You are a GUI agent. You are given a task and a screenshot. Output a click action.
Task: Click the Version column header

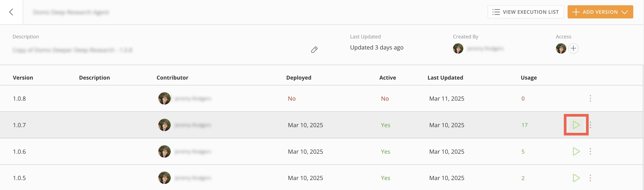pyautogui.click(x=23, y=78)
